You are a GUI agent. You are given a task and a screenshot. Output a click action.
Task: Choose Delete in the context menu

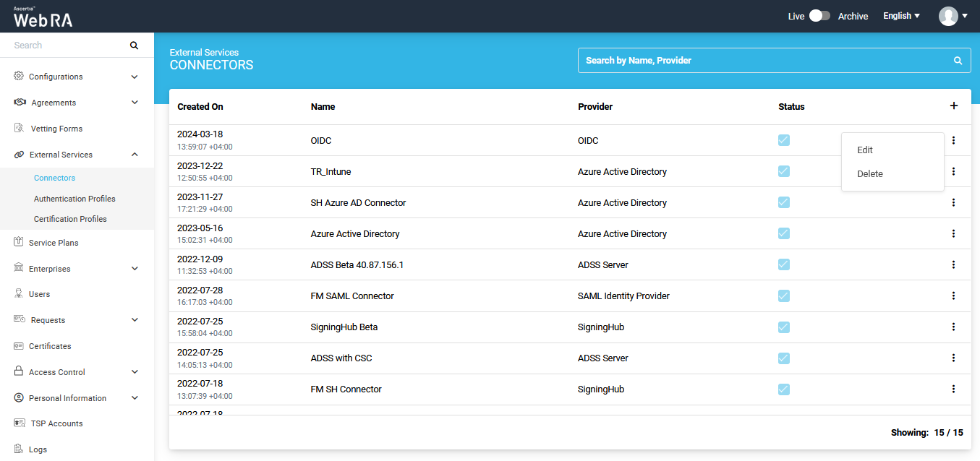pyautogui.click(x=870, y=174)
